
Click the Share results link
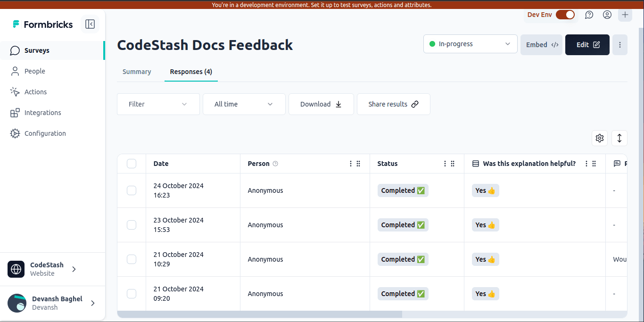393,104
